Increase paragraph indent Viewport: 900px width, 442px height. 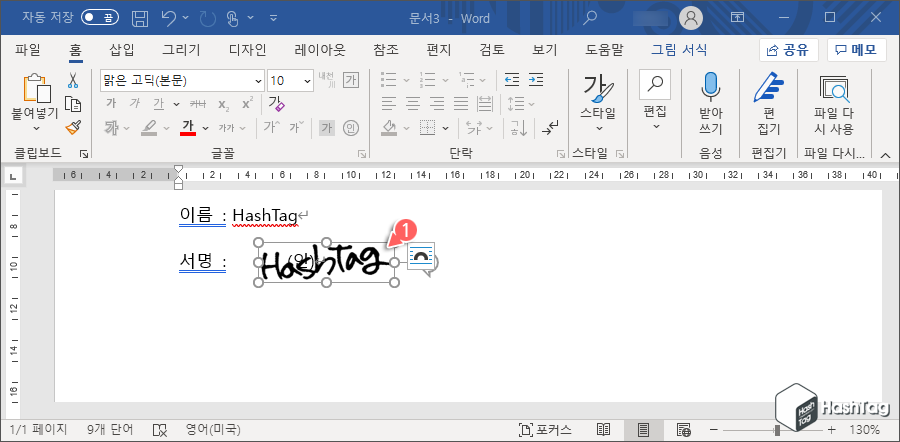pos(536,80)
